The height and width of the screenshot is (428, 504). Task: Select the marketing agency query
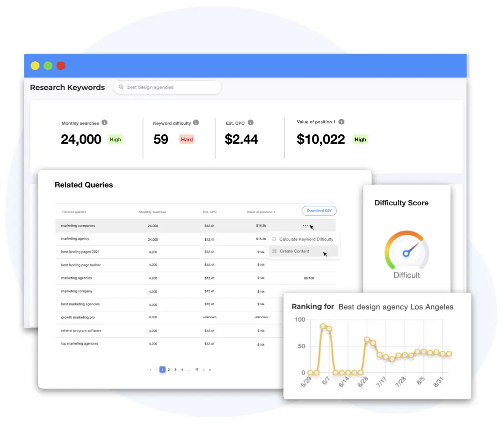pyautogui.click(x=75, y=238)
